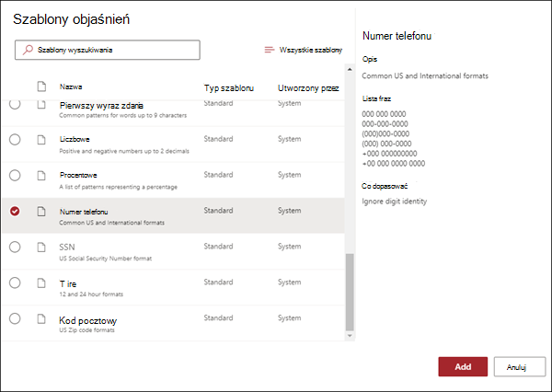Viewport: 552px width, 392px height.
Task: Sort by the Utworzony przez column header
Action: pyautogui.click(x=308, y=88)
